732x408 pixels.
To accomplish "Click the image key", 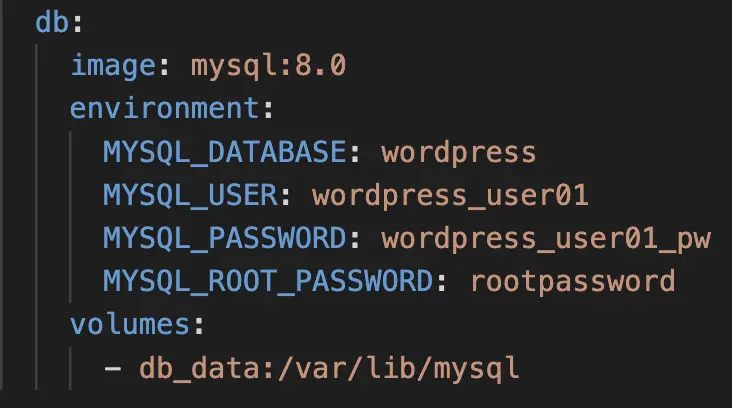I will click(113, 65).
